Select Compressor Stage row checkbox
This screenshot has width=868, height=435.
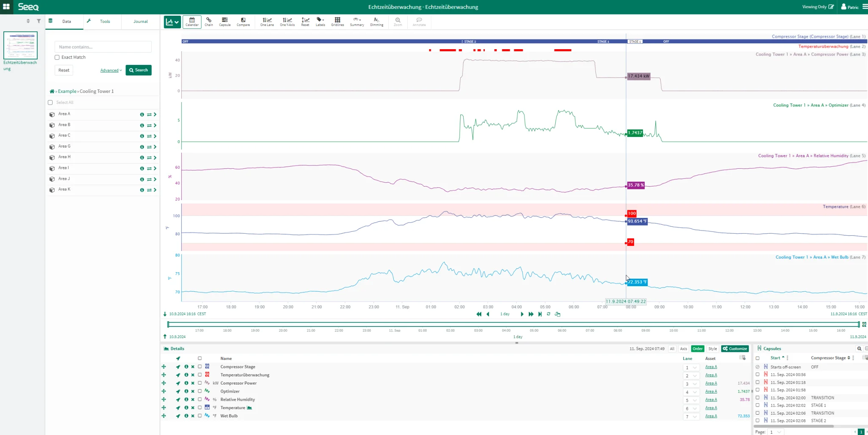click(x=200, y=367)
